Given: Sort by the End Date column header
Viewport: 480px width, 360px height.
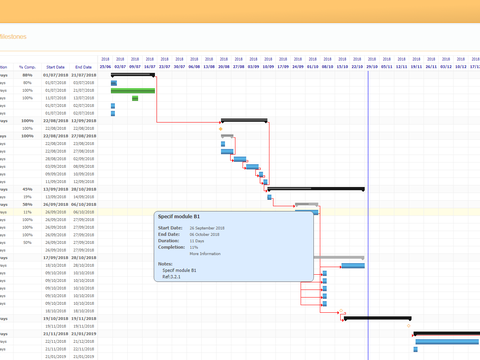Looking at the screenshot, I should (x=83, y=67).
